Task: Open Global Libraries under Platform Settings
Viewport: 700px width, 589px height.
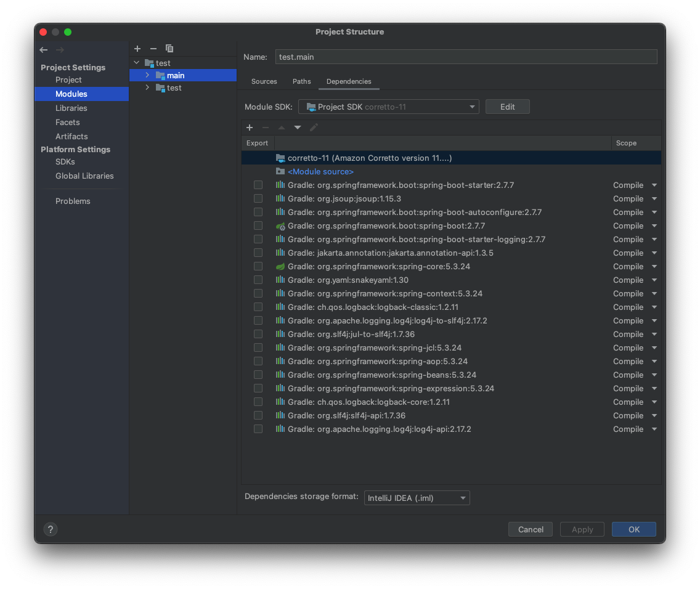Action: [x=84, y=176]
